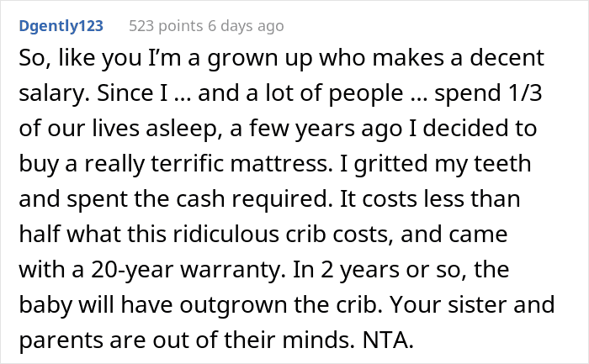Click the word terrific in the comment
Screen dimensions: 589x364
pos(187,164)
